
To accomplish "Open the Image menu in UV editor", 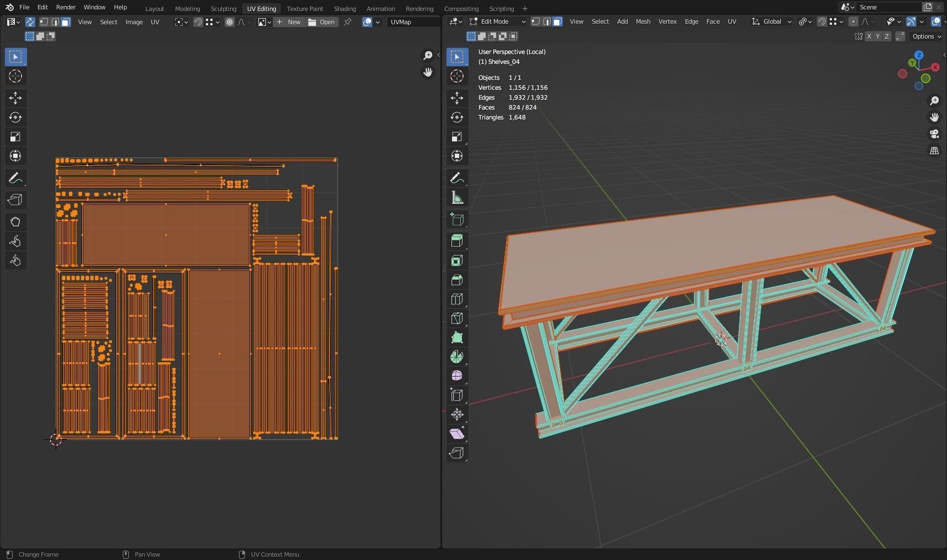I will click(x=134, y=22).
